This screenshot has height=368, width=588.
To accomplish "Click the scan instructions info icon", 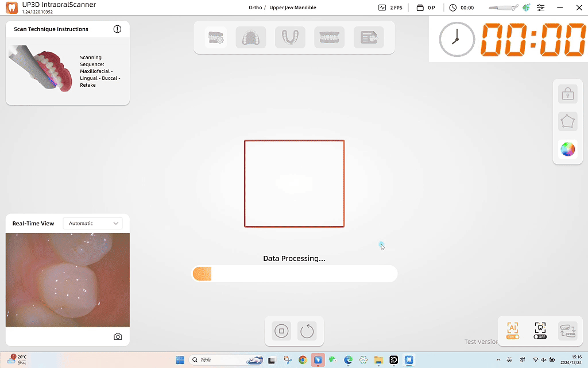I will pos(118,29).
